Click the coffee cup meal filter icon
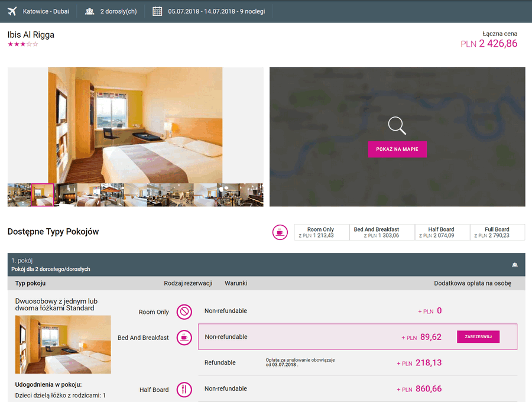532x402 pixels. pyautogui.click(x=280, y=232)
